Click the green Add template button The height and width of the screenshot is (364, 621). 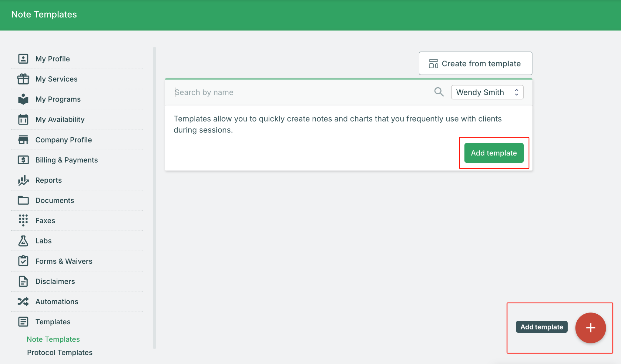coord(494,153)
